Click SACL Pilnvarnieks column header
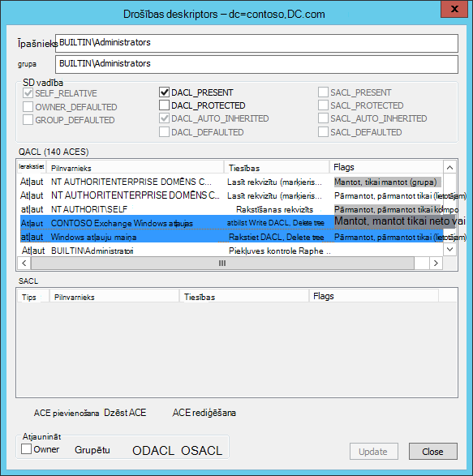473x476 pixels. pos(114,296)
